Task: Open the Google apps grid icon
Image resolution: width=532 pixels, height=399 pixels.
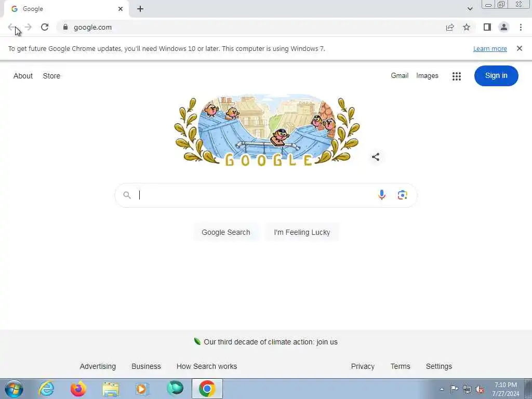Action: [x=457, y=76]
